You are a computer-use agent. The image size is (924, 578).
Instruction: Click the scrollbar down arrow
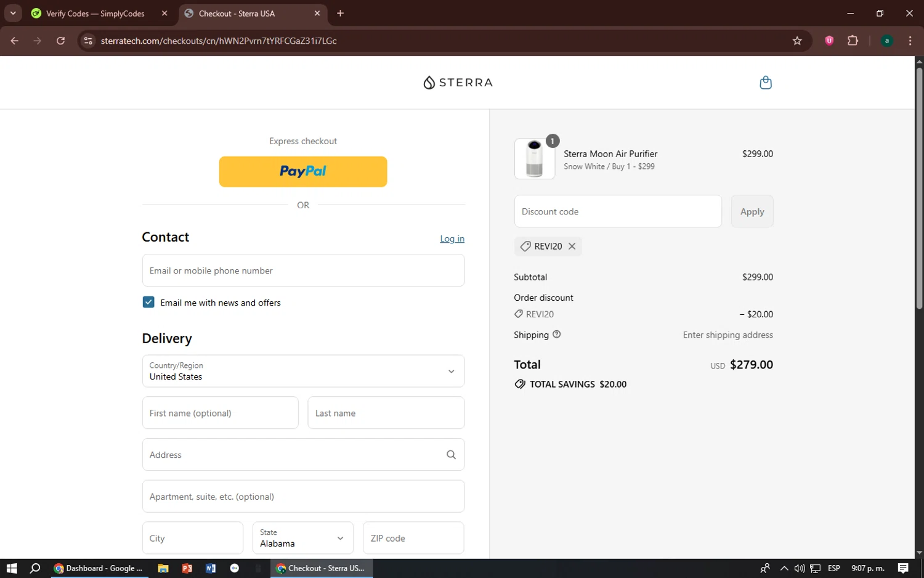[919, 553]
